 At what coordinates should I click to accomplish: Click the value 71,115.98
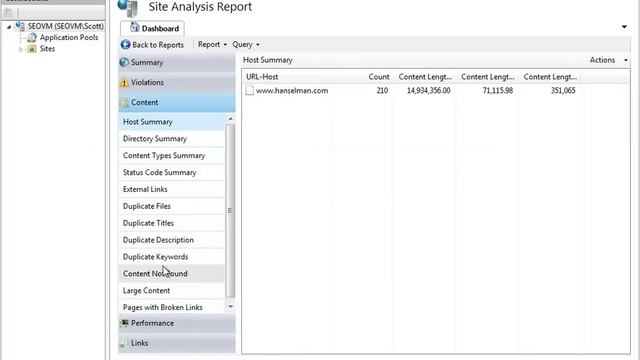point(498,91)
